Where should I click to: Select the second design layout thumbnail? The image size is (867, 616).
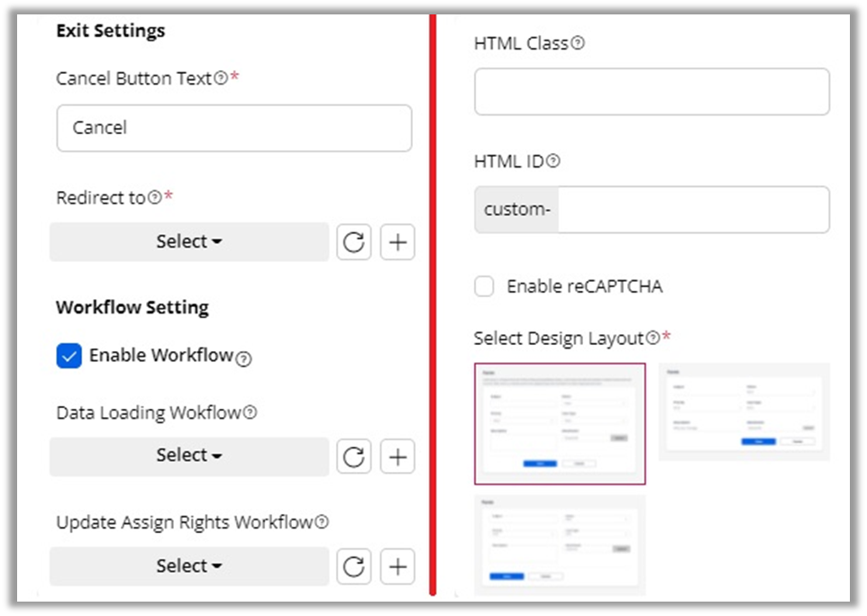pyautogui.click(x=744, y=412)
